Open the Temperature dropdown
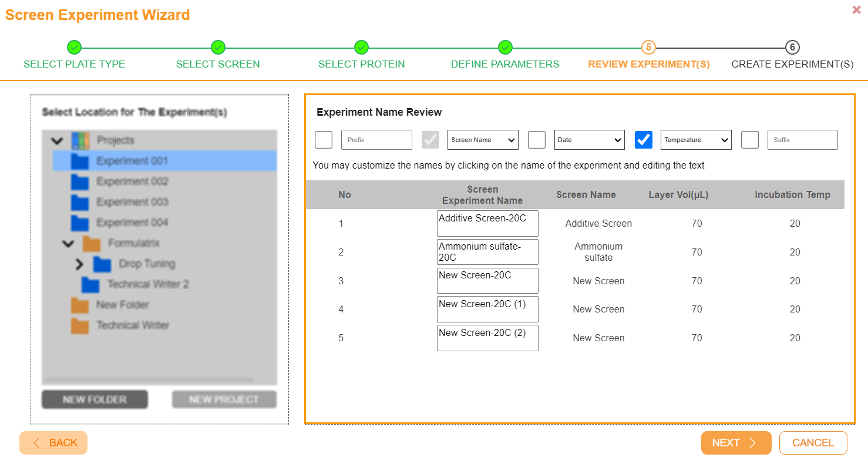The height and width of the screenshot is (464, 868). (696, 139)
